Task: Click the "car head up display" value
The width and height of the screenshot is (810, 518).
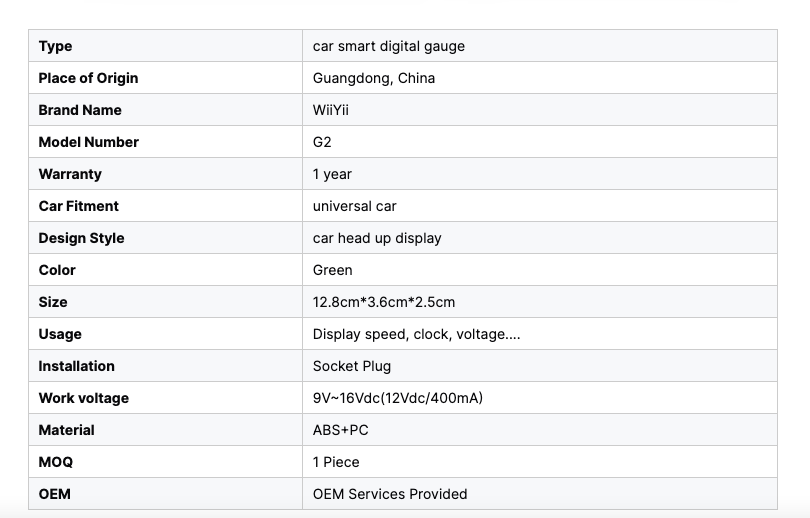Action: pyautogui.click(x=376, y=238)
